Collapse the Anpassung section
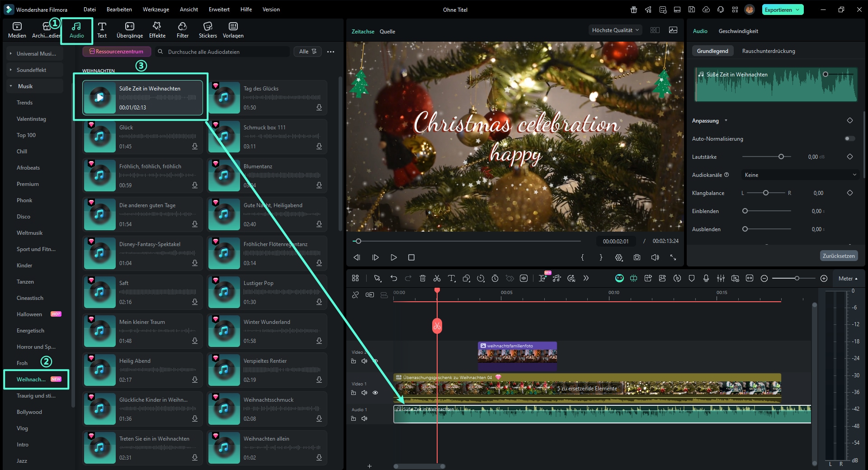The height and width of the screenshot is (470, 868). pyautogui.click(x=726, y=121)
